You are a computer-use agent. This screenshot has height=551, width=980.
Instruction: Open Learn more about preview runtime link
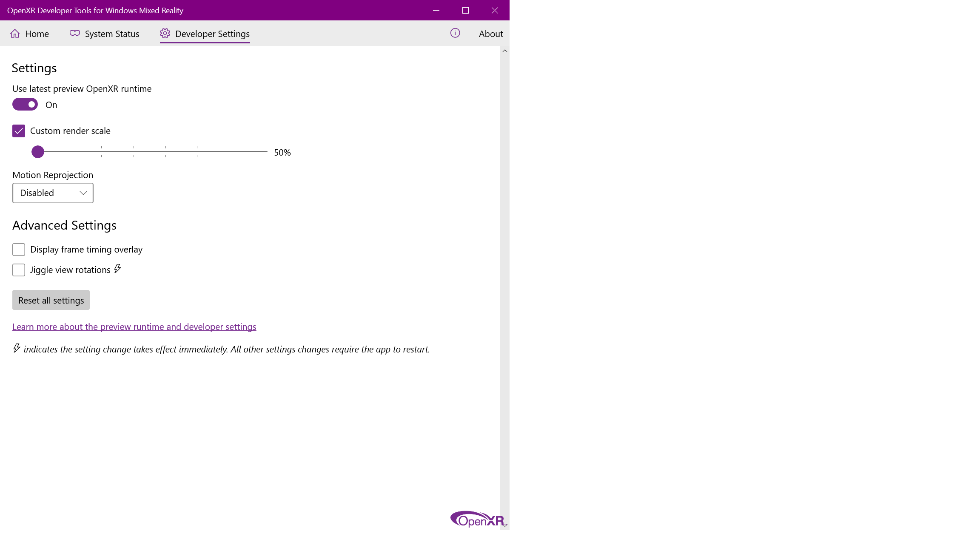[x=134, y=327]
